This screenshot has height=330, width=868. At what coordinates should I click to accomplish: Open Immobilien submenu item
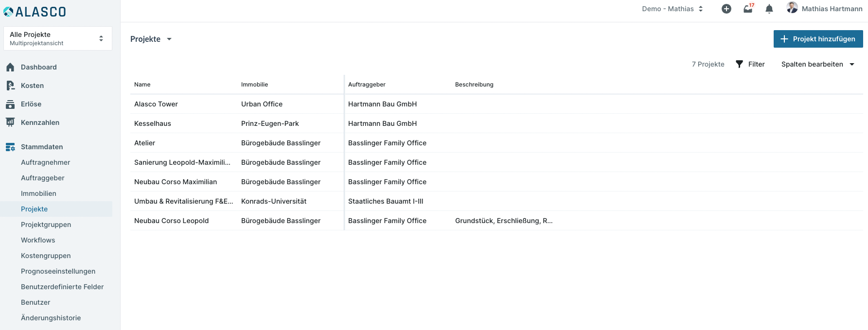[39, 193]
